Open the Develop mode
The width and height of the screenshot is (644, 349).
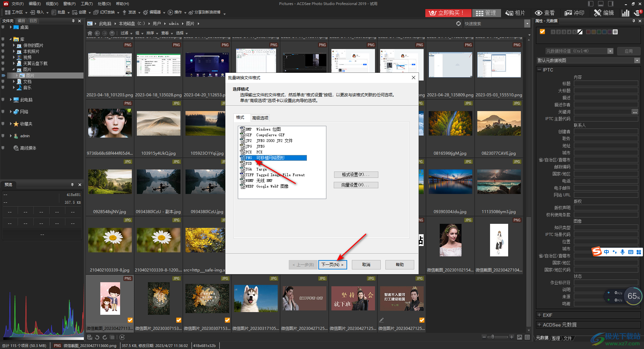point(574,13)
